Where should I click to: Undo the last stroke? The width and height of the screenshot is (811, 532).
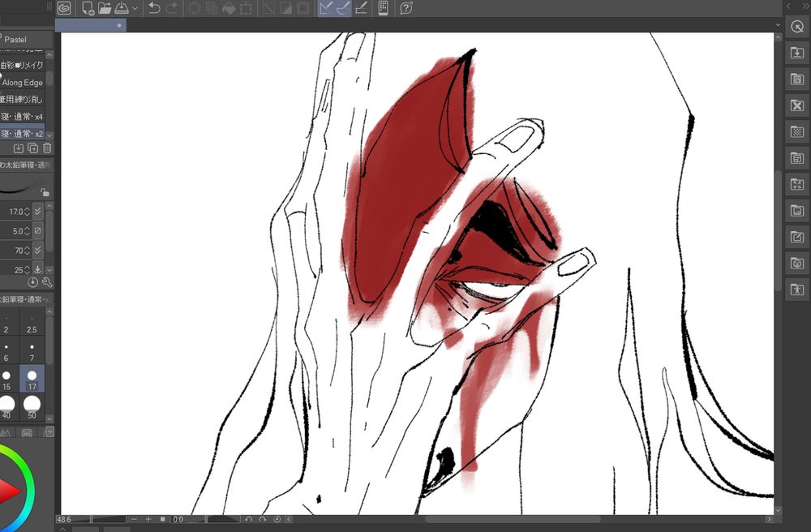pyautogui.click(x=154, y=8)
